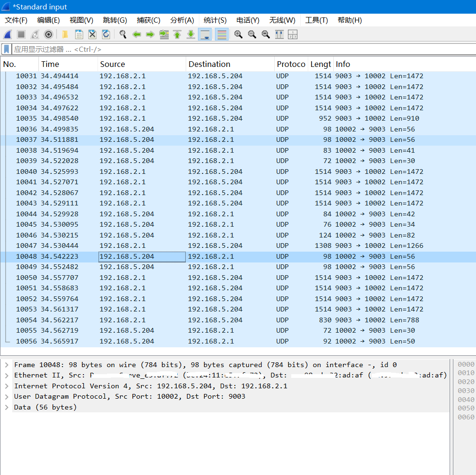
Task: Stop the running packet capture
Action: pos(21,34)
